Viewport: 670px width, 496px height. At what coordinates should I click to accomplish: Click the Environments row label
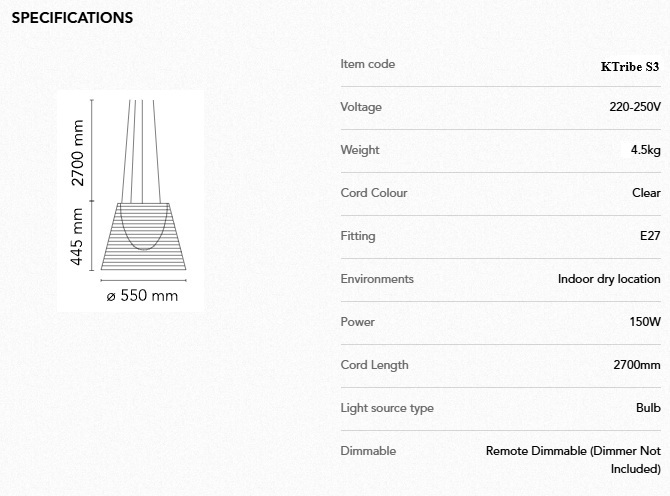tap(377, 279)
